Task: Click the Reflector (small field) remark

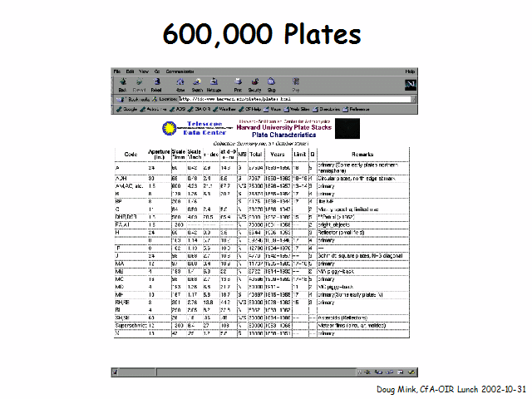Action: pyautogui.click(x=341, y=233)
